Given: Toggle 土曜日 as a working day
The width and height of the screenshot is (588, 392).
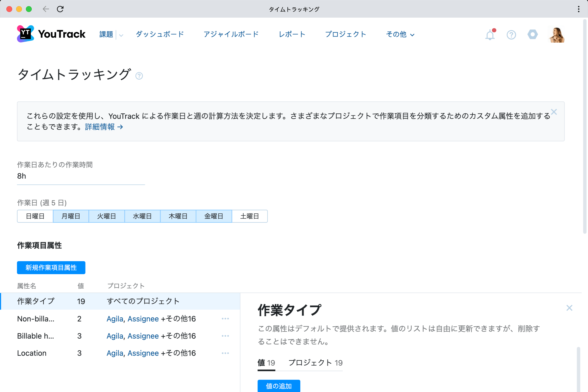Looking at the screenshot, I should tap(249, 216).
